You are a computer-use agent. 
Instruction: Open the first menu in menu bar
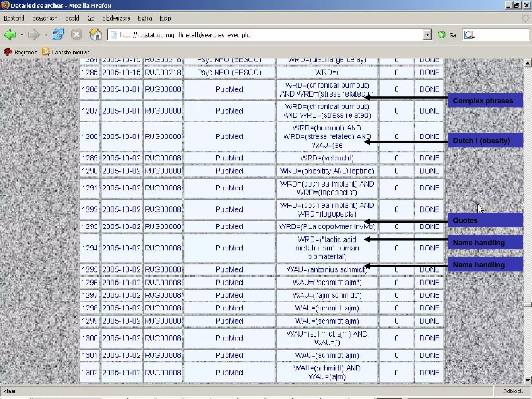pos(14,18)
